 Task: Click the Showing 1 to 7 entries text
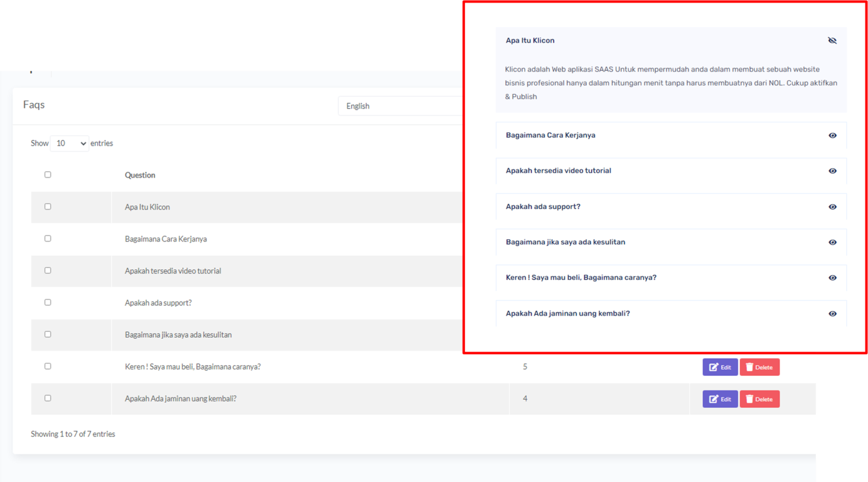[73, 434]
